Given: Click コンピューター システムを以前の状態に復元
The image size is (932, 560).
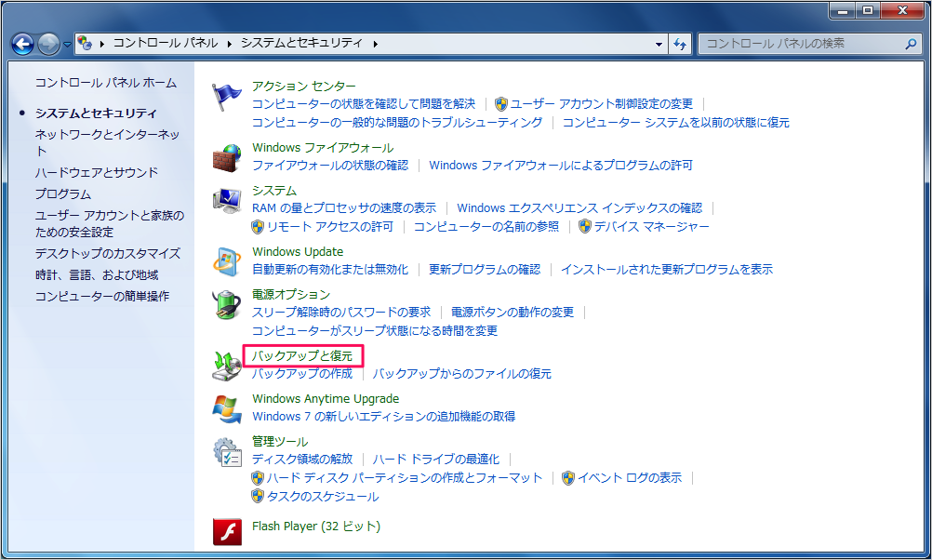Looking at the screenshot, I should click(676, 123).
